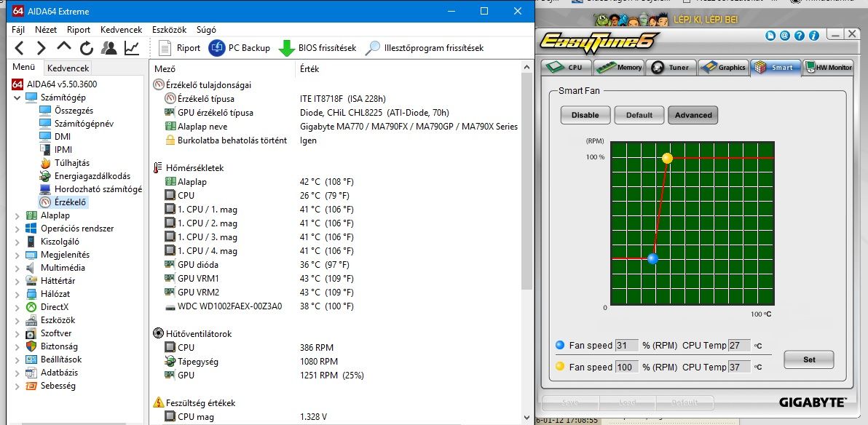Expand the Háttértár tree node
This screenshot has width=868, height=425.
[x=17, y=281]
